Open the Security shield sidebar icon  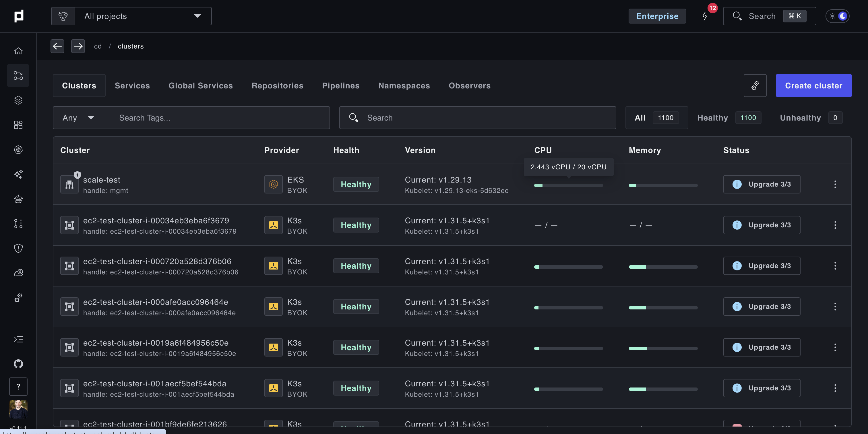pos(18,248)
